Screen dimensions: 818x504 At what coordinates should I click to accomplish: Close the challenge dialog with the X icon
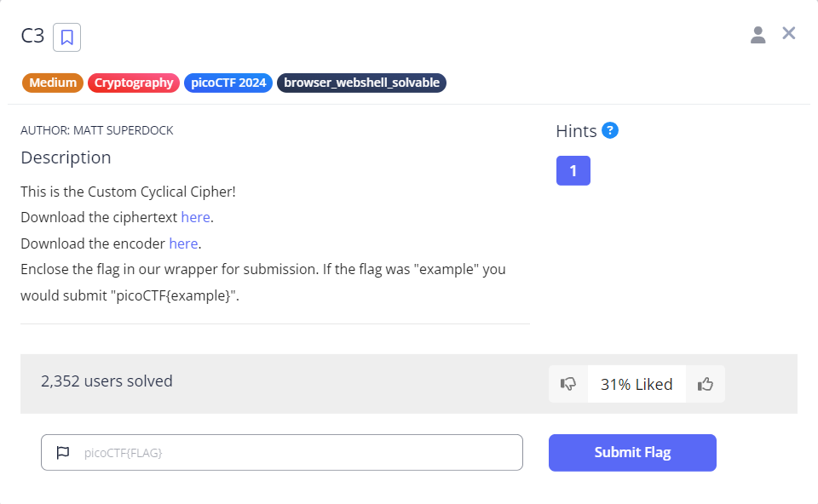(x=788, y=33)
